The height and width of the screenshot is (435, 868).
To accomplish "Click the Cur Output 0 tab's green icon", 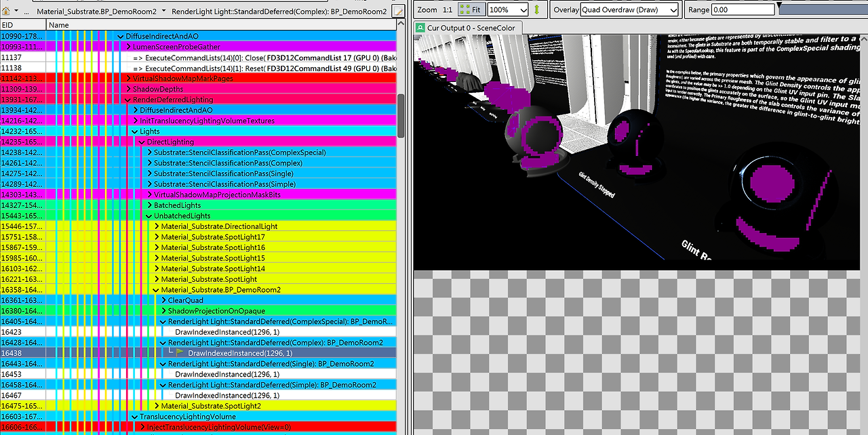I will (421, 28).
